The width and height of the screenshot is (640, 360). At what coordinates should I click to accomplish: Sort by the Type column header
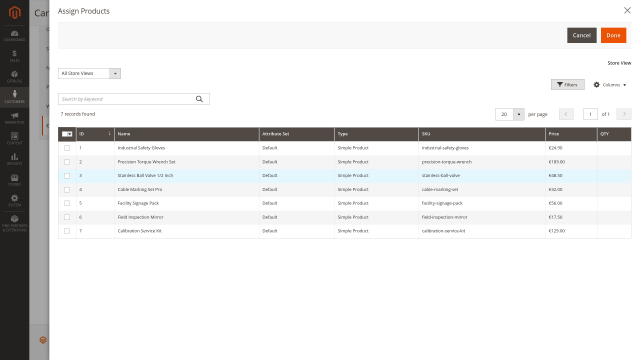coord(376,134)
